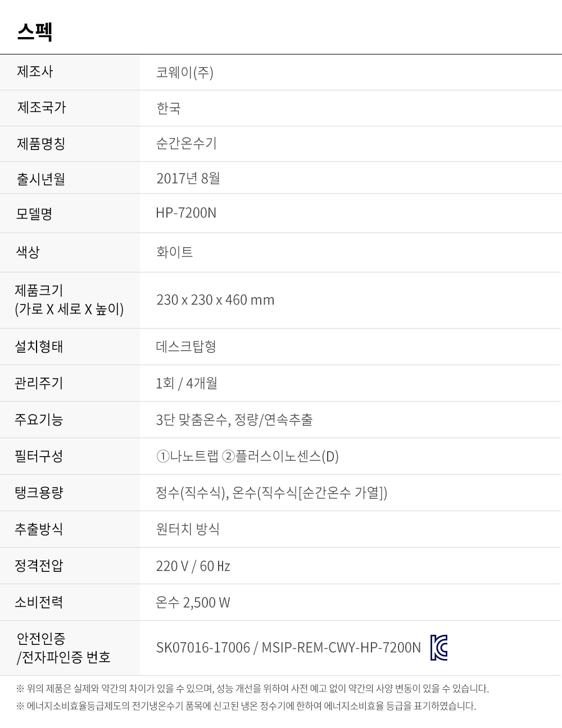
Task: Select the 화이트 color value
Action: pyautogui.click(x=174, y=252)
